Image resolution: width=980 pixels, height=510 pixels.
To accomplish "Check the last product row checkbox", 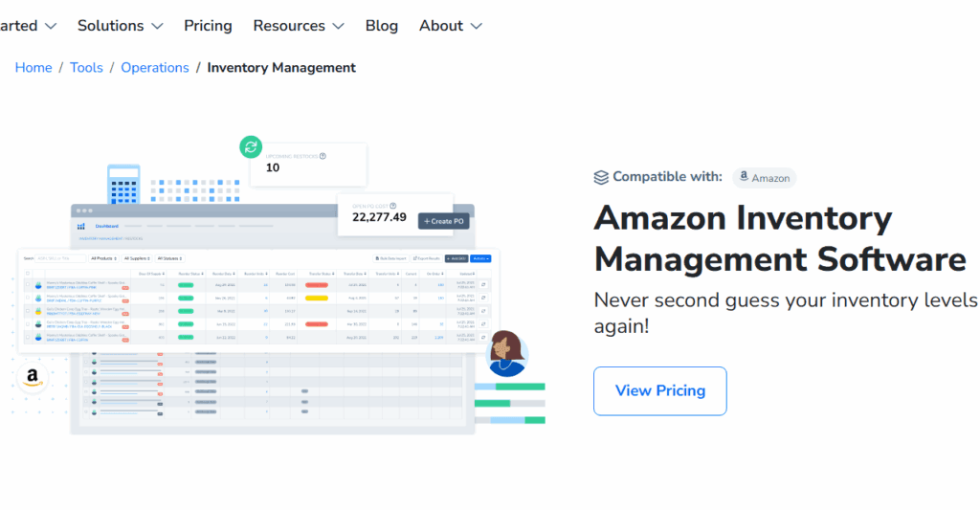I will coord(28,337).
